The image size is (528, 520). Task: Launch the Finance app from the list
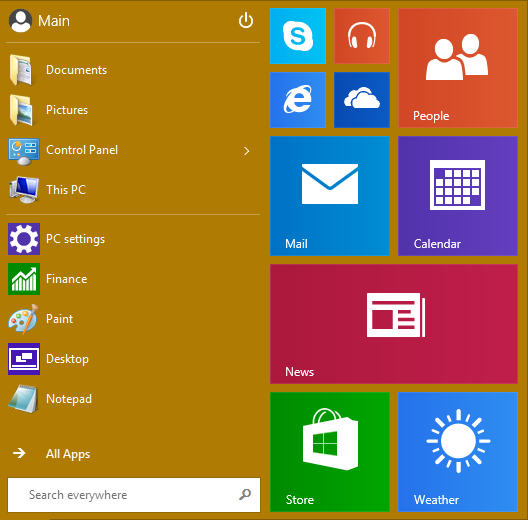[133, 279]
